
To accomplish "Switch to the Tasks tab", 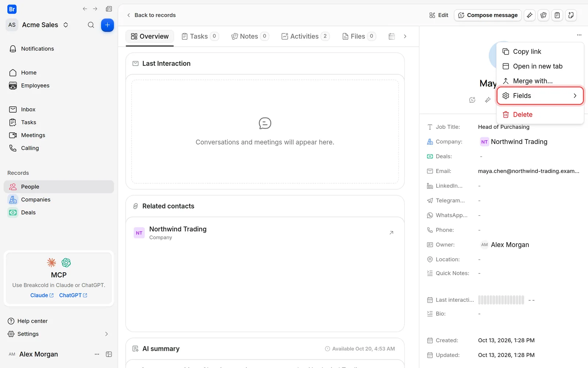I will [x=200, y=36].
